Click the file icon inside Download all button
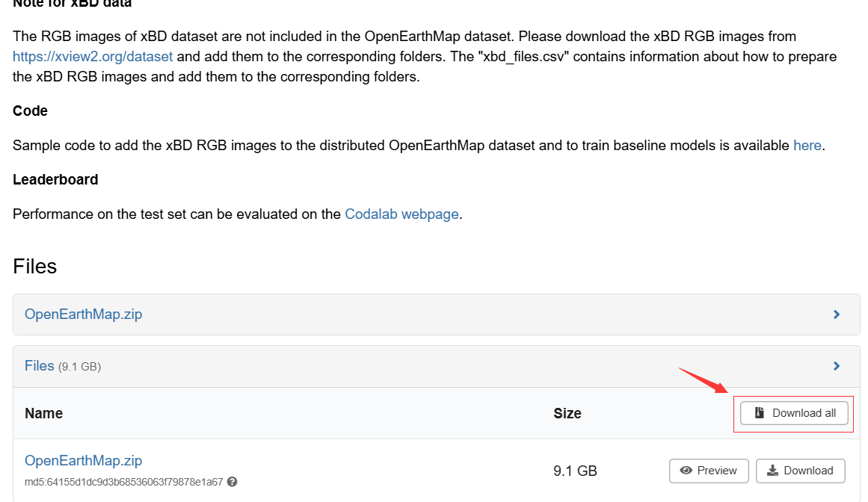 760,412
